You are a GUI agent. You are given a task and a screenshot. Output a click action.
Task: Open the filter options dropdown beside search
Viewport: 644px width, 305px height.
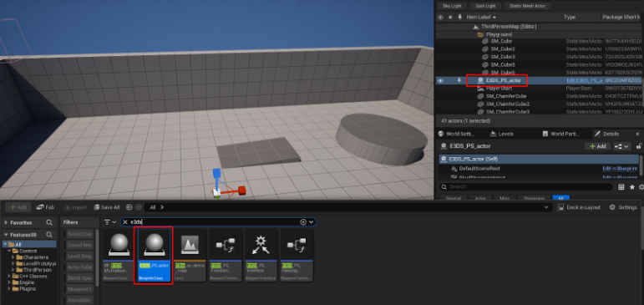pos(110,222)
